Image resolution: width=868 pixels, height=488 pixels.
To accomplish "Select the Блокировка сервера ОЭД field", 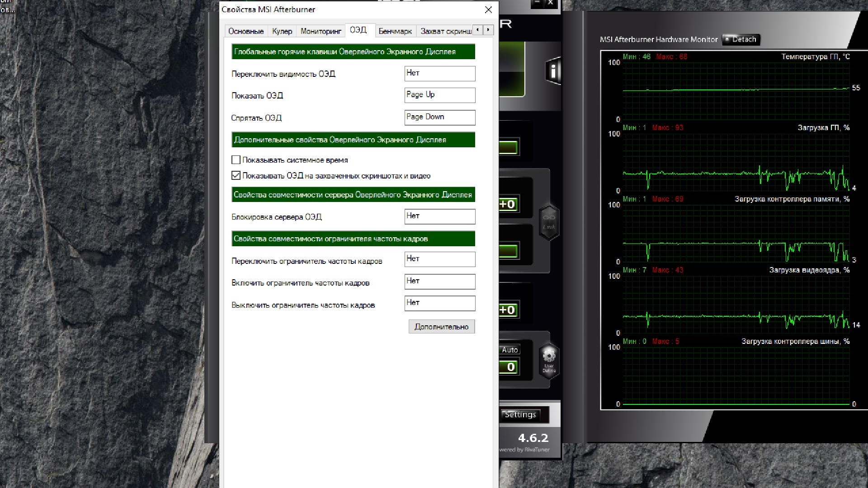I will click(439, 216).
